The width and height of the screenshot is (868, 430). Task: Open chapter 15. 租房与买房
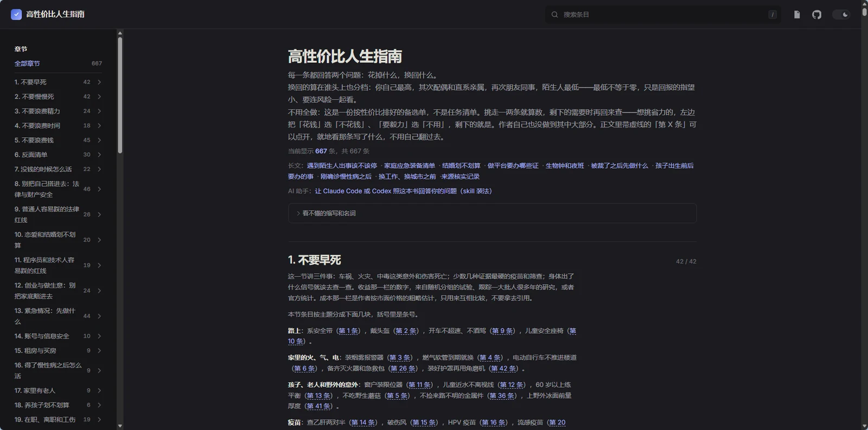point(35,351)
